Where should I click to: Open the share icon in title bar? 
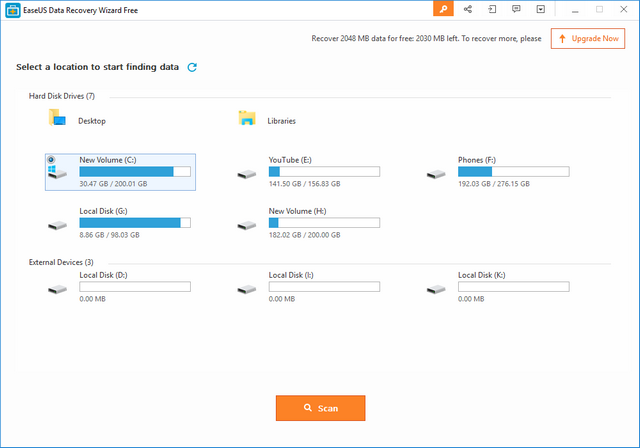pos(468,9)
